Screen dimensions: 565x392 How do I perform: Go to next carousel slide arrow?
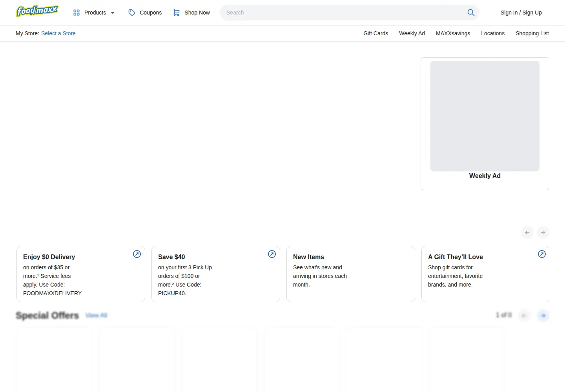click(x=543, y=232)
